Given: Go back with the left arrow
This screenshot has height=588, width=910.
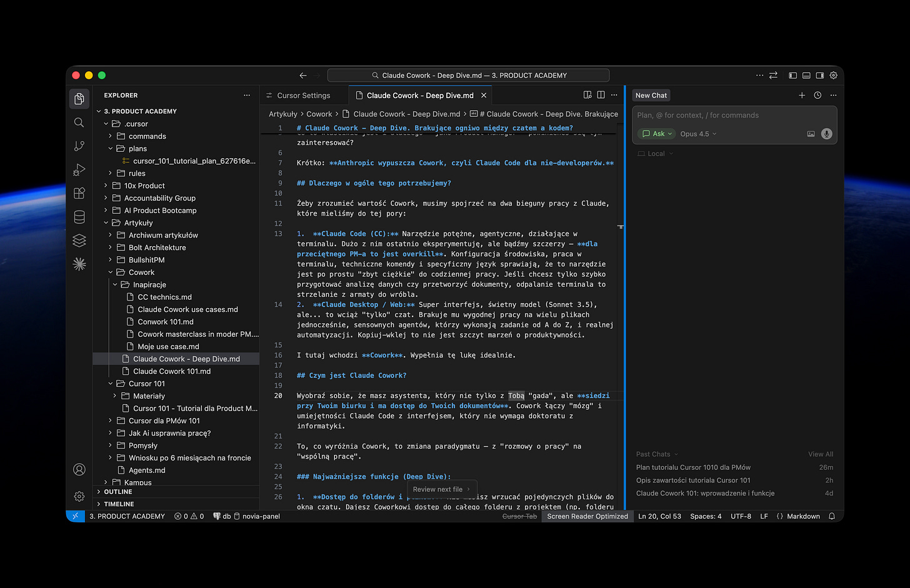Looking at the screenshot, I should [303, 75].
